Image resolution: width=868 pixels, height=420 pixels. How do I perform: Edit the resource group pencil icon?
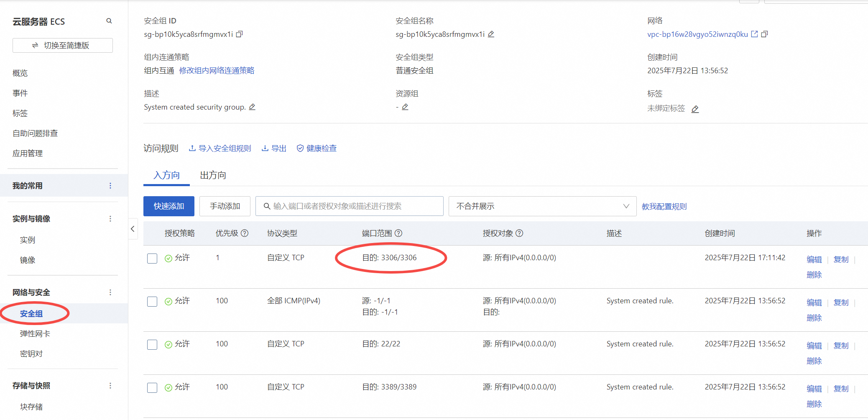click(405, 107)
